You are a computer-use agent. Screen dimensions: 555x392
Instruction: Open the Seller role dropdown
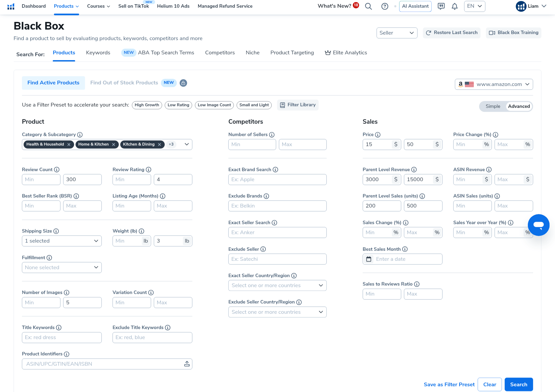[x=397, y=33]
